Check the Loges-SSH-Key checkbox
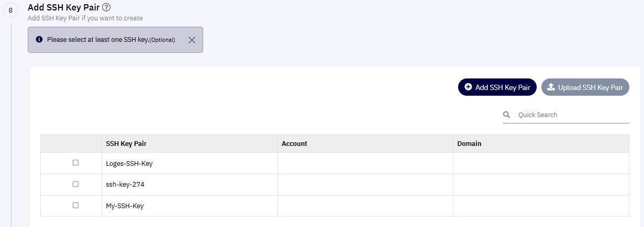Screen dimensions: 644x227 tap(75, 163)
